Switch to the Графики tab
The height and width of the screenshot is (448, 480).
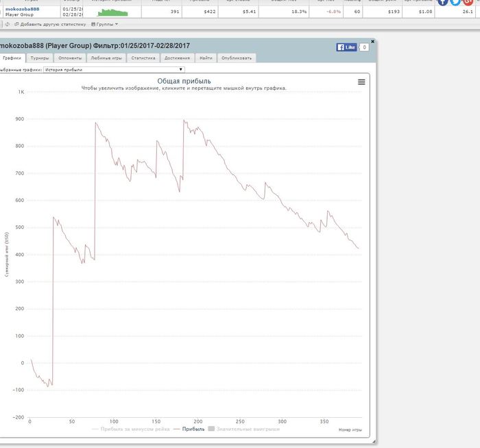[12, 58]
